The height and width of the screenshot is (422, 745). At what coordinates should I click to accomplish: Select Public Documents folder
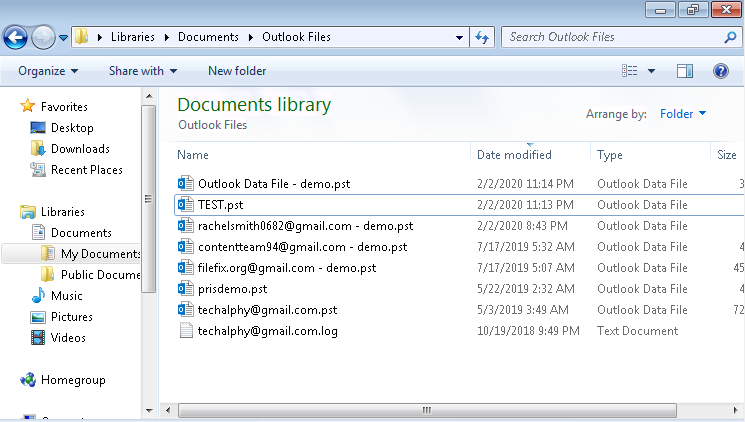[101, 275]
